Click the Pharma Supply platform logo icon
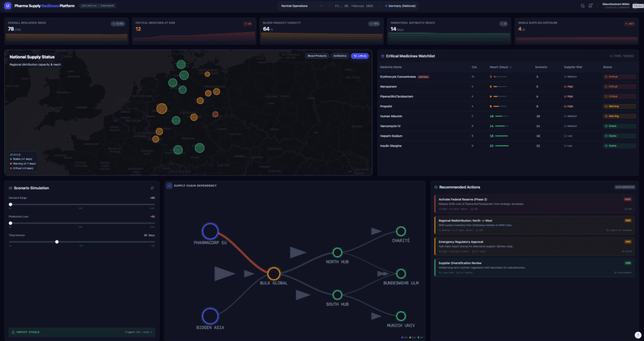The height and width of the screenshot is (341, 644). coord(8,6)
